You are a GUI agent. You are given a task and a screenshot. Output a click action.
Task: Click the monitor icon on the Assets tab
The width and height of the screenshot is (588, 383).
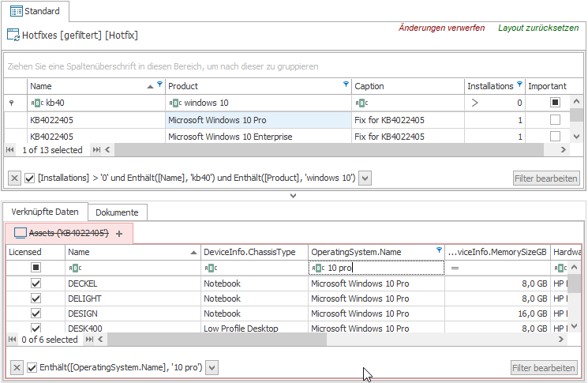click(x=21, y=233)
